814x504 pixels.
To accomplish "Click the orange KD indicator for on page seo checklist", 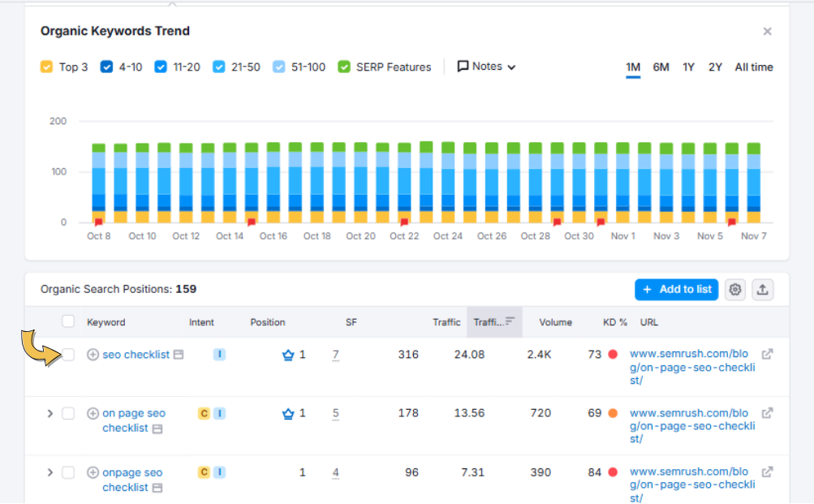I will (613, 413).
